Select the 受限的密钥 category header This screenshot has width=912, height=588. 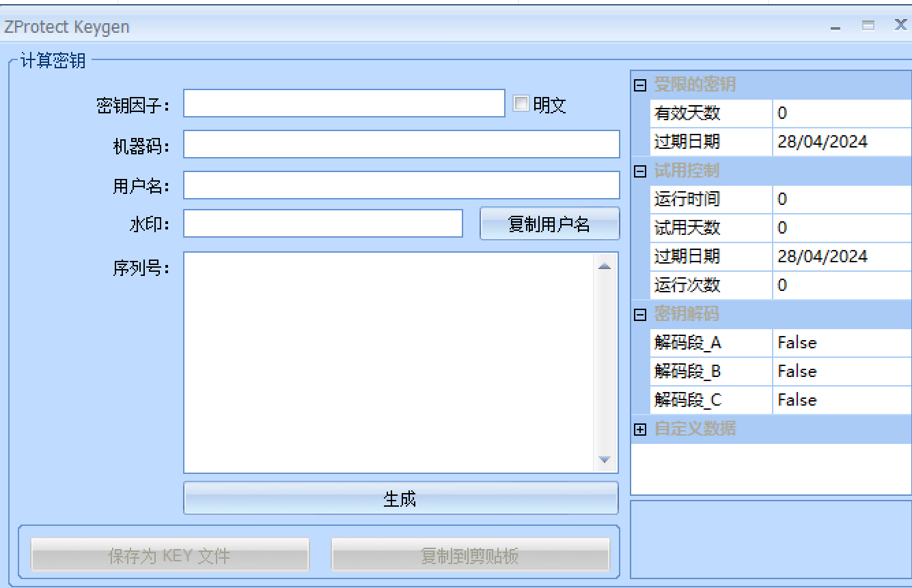click(695, 85)
